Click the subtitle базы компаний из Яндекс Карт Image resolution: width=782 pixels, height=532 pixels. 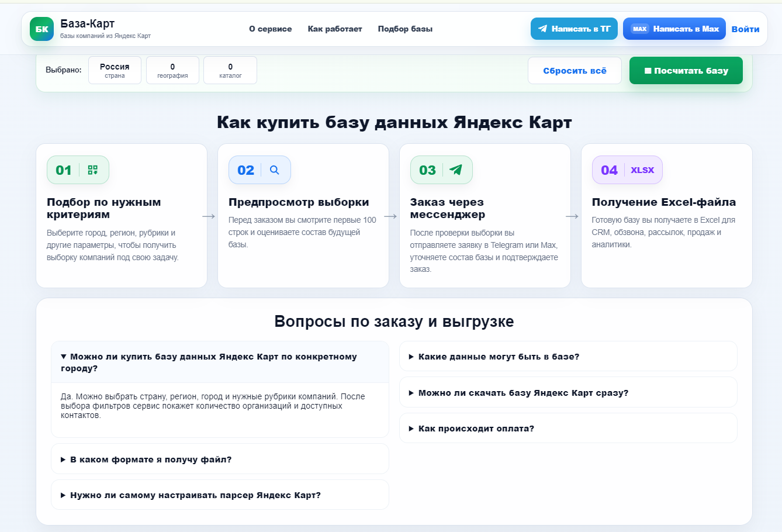(105, 36)
